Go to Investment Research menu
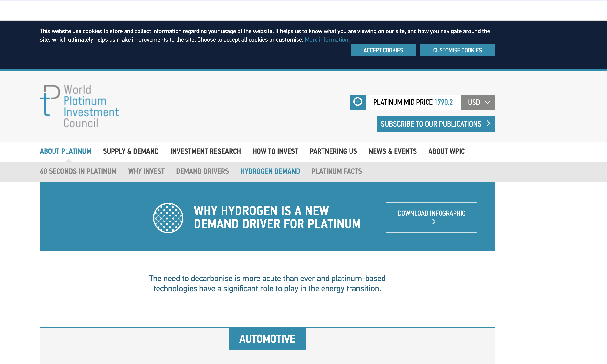Image resolution: width=607 pixels, height=364 pixels. click(206, 151)
